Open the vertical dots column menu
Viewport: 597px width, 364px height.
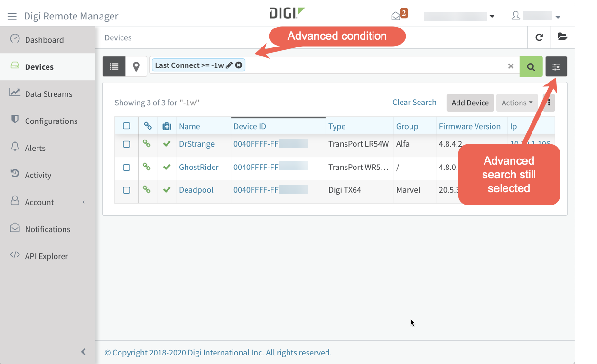coord(549,103)
